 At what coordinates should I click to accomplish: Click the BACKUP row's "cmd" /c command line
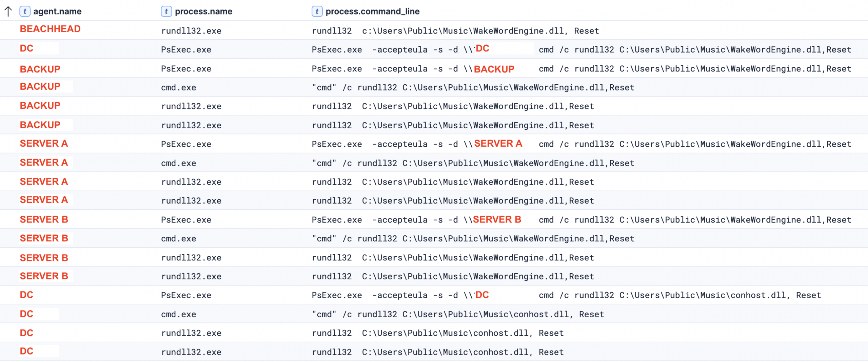473,88
